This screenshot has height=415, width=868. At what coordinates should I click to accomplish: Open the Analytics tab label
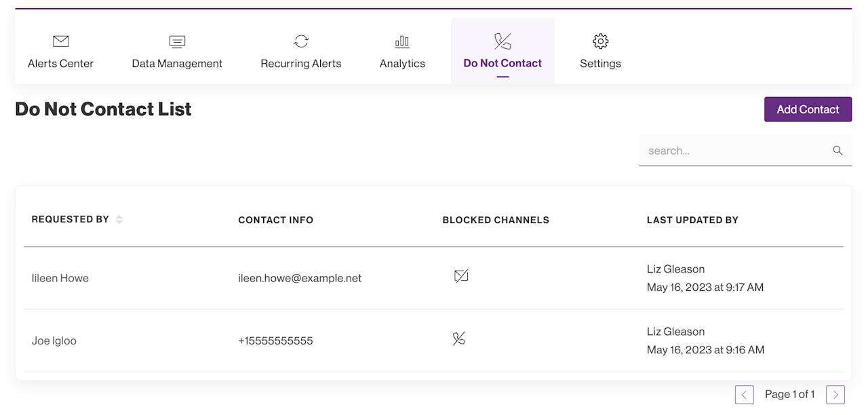click(x=402, y=64)
